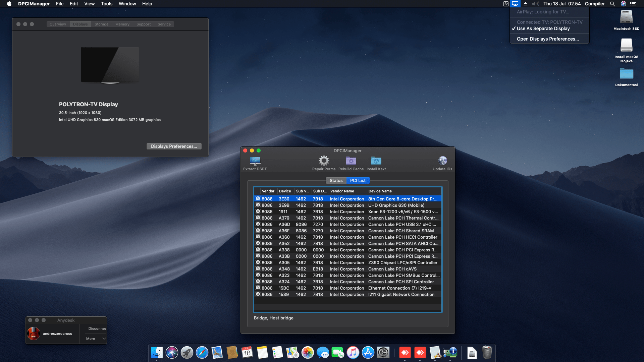Open the Window menu
Screen dimensions: 644x362
pyautogui.click(x=127, y=4)
